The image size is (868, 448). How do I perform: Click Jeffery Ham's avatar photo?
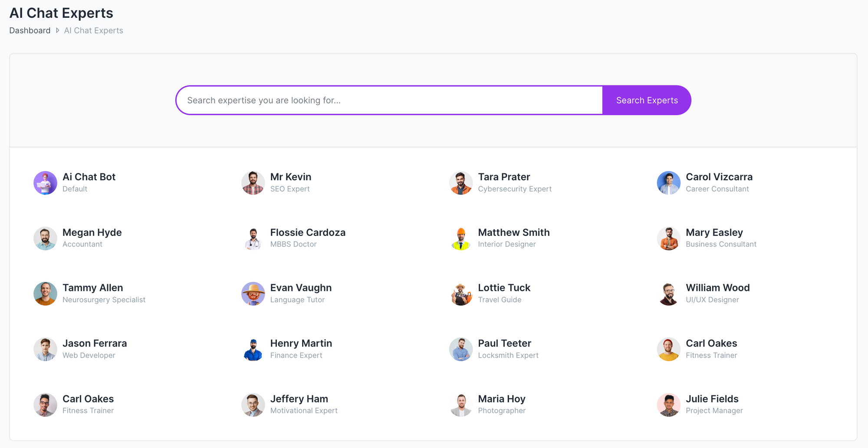(253, 405)
